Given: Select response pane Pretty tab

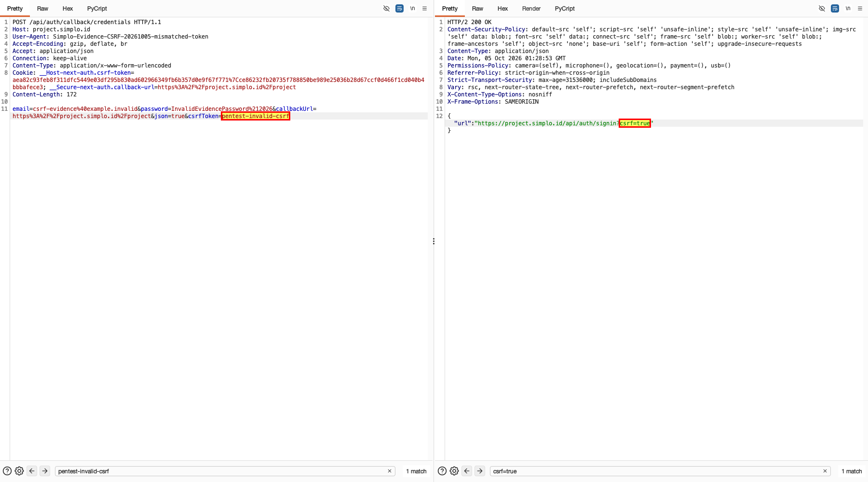Looking at the screenshot, I should click(x=450, y=9).
